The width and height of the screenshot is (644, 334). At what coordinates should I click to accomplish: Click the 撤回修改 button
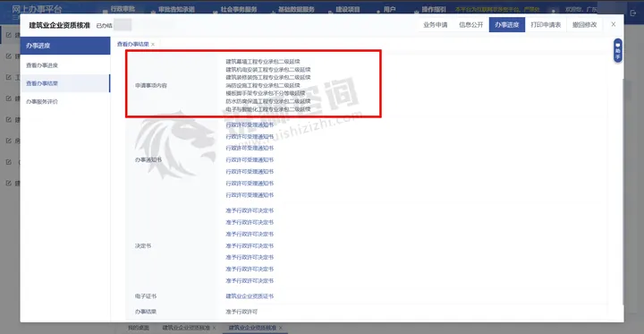584,25
